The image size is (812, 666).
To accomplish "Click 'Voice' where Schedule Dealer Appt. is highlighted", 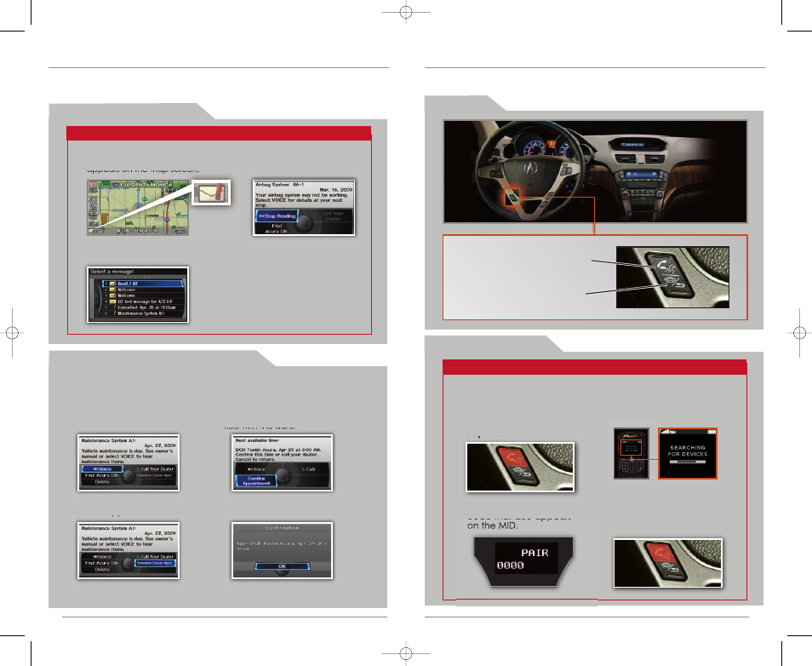I will 102,556.
